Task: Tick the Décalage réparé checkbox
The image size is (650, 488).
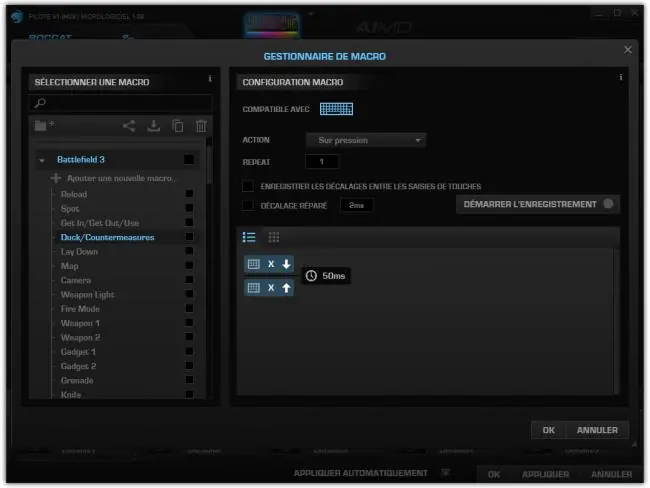Action: (x=248, y=205)
